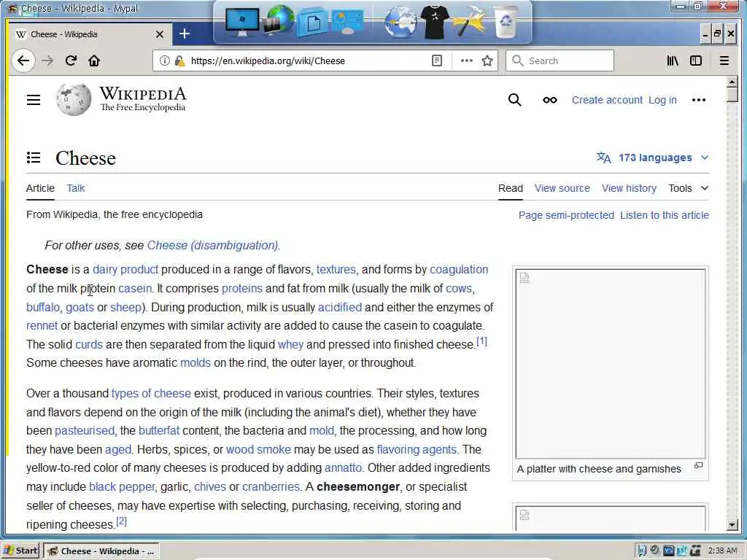
Task: Follow the rennet link
Action: click(x=42, y=326)
